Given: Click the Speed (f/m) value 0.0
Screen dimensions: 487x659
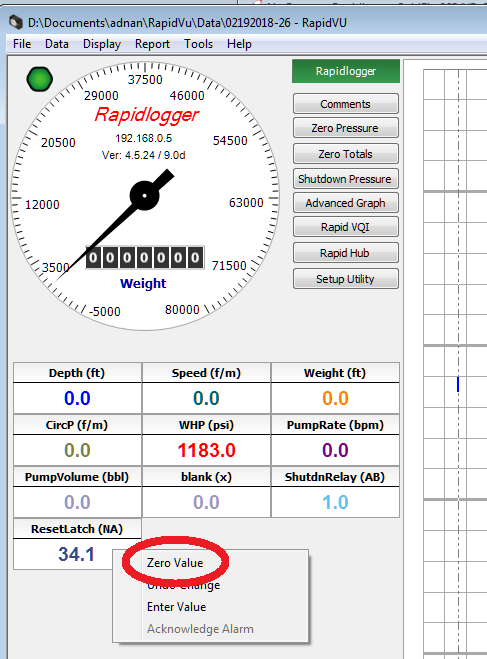Looking at the screenshot, I should (x=206, y=398).
